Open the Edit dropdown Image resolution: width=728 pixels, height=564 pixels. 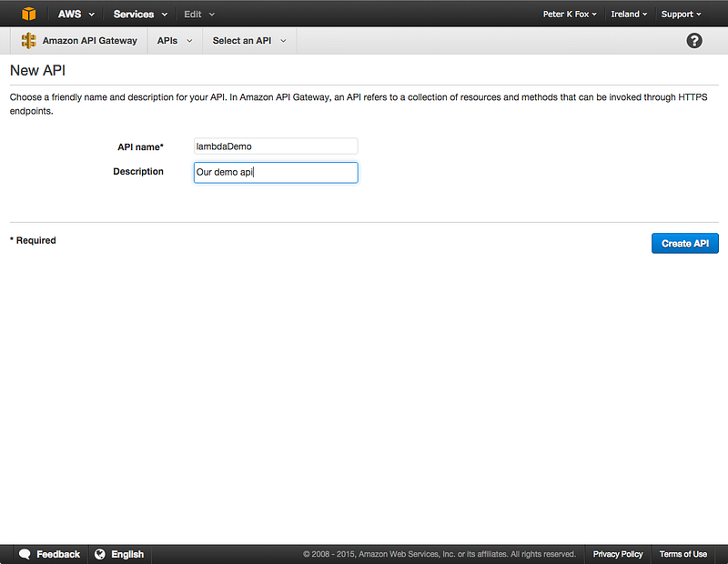[199, 15]
